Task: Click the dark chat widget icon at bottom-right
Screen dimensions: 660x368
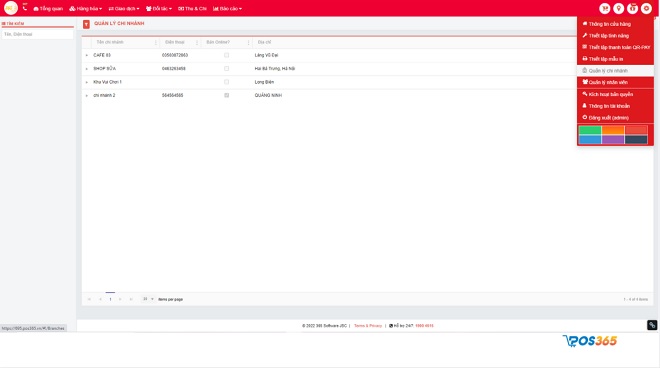Action: tap(652, 325)
